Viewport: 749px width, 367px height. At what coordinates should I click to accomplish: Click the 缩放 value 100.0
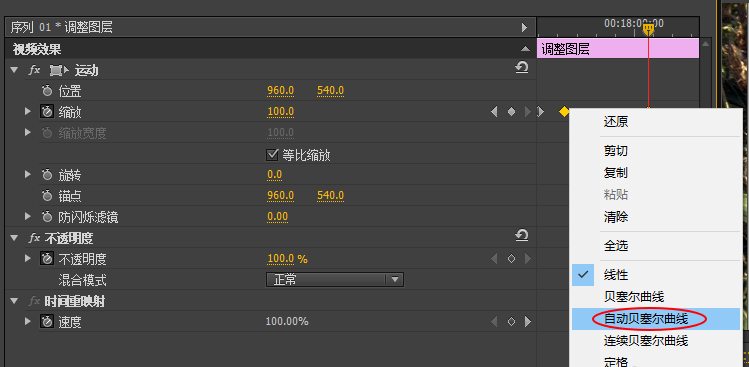(x=280, y=112)
